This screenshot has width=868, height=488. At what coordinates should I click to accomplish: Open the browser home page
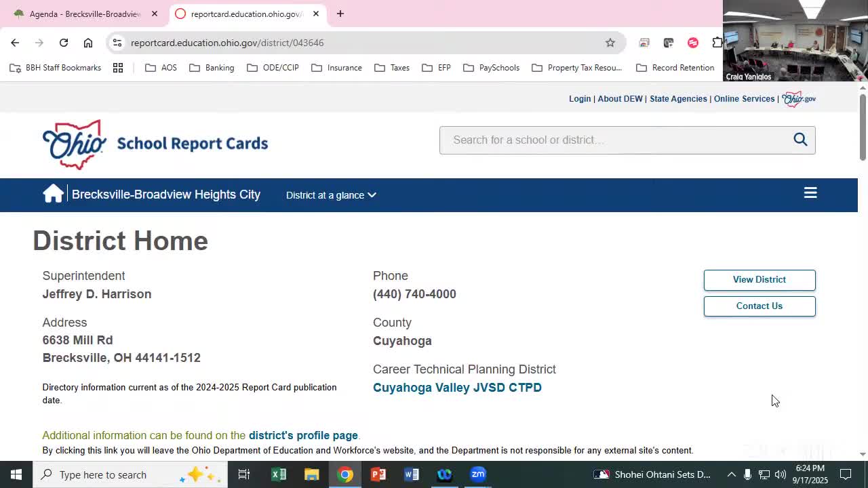(88, 43)
